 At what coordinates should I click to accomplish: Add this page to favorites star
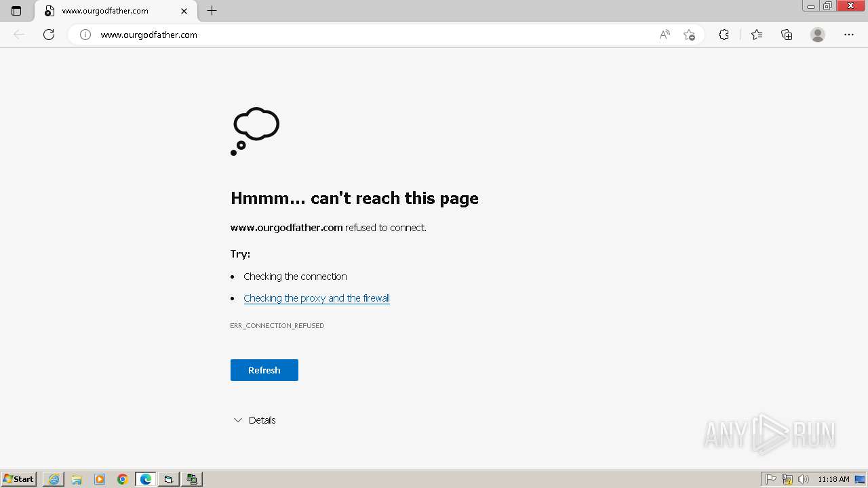click(690, 35)
